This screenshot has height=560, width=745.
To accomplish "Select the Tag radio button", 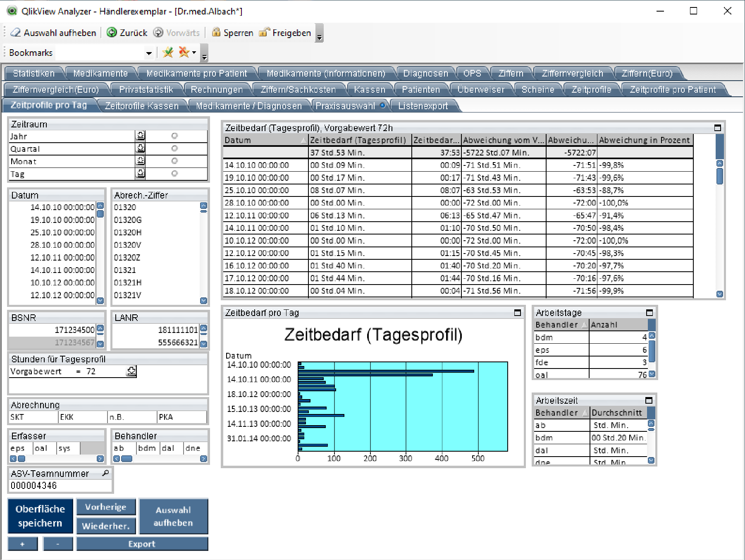I will point(174,174).
